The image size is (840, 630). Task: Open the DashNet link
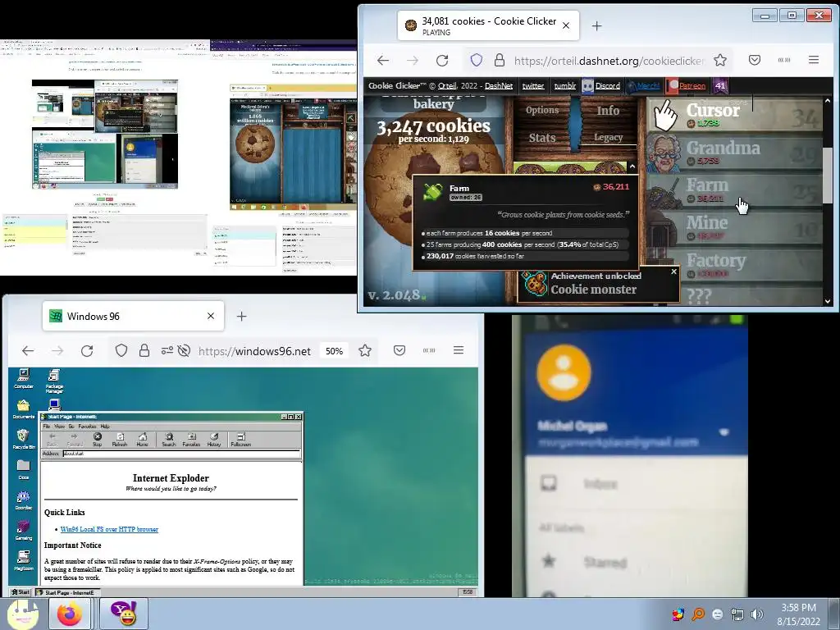tap(499, 85)
